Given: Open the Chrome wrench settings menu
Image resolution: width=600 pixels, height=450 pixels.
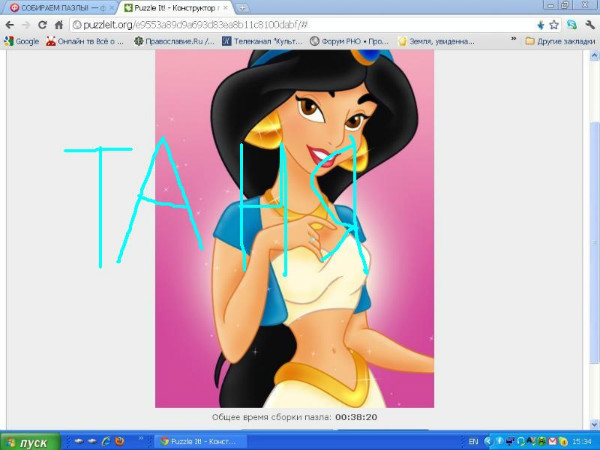Looking at the screenshot, I should click(x=589, y=24).
